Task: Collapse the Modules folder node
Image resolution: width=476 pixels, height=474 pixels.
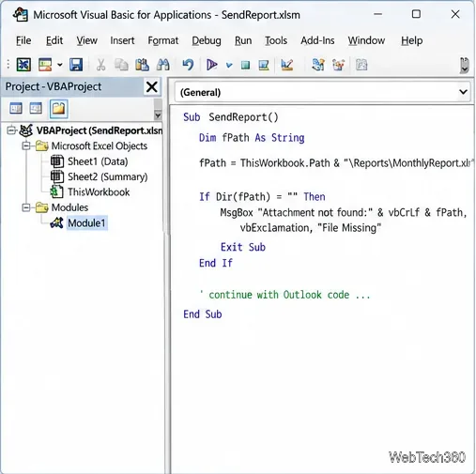Action: click(x=26, y=207)
